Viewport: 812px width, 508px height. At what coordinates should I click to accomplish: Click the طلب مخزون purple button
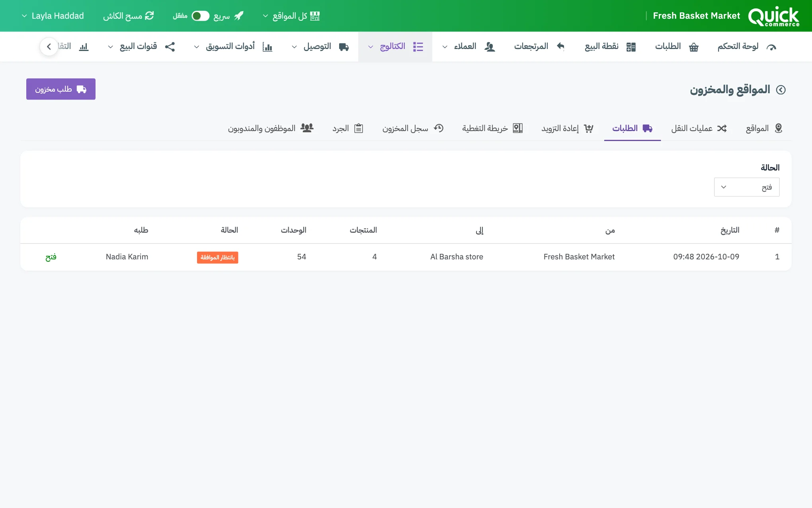[61, 89]
